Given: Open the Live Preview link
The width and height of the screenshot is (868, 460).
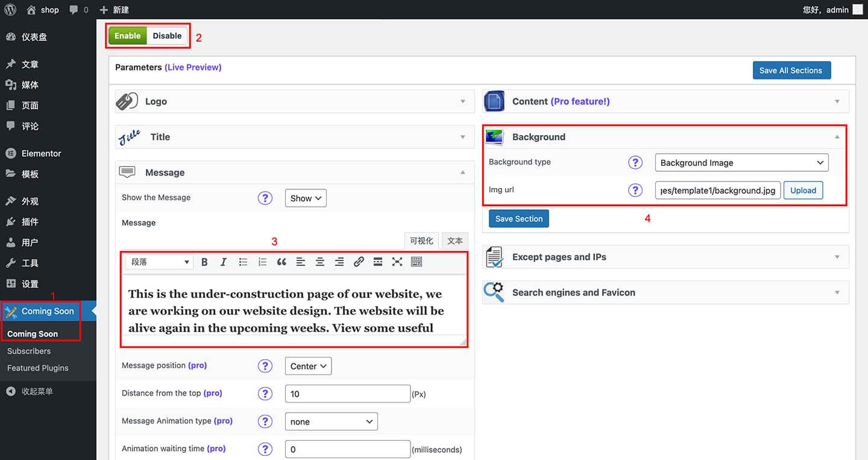Looking at the screenshot, I should click(x=193, y=68).
